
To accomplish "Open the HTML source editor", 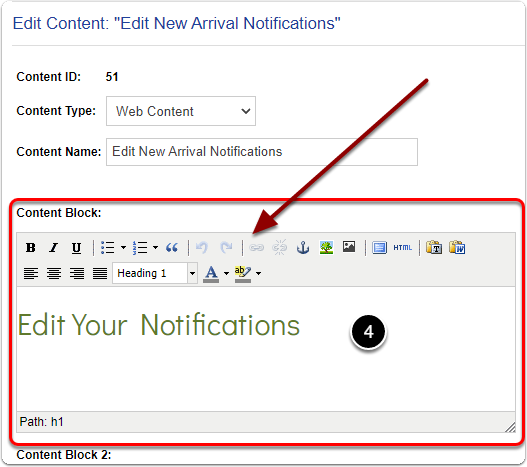I will click(x=402, y=248).
